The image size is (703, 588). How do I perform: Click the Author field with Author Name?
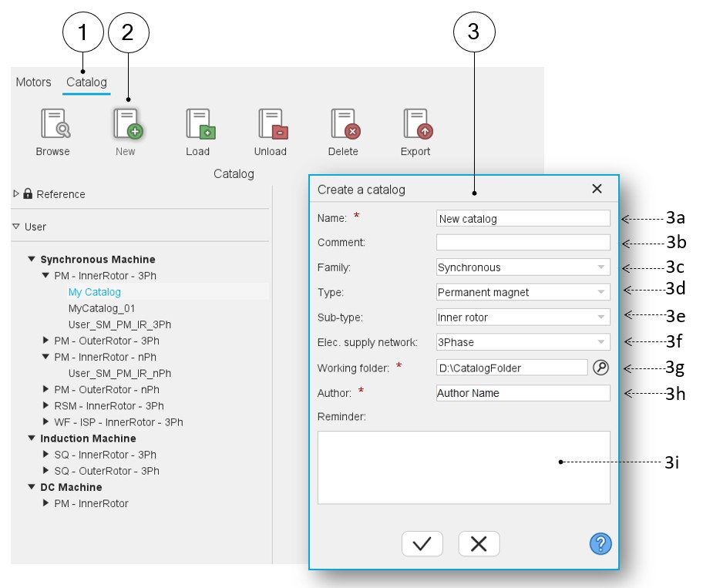tap(523, 393)
